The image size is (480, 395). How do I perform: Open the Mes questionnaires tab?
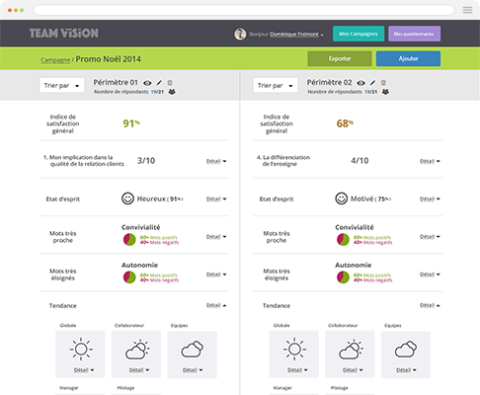click(x=414, y=34)
